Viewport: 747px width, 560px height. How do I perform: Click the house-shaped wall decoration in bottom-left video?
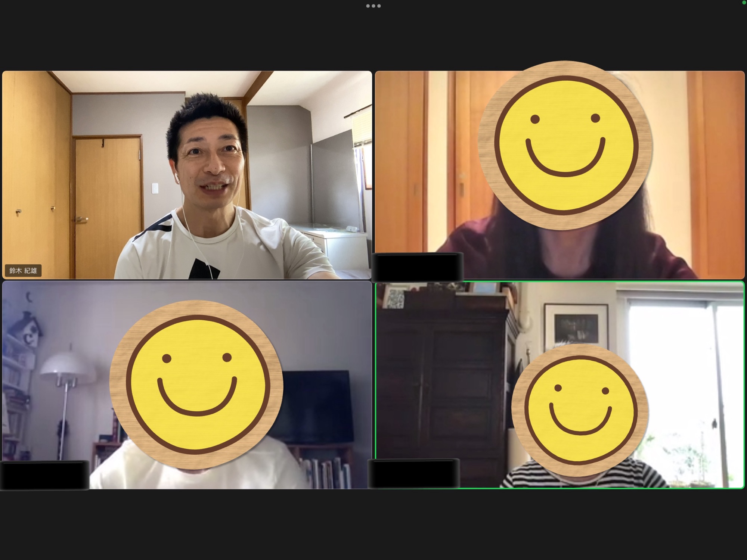(29, 329)
